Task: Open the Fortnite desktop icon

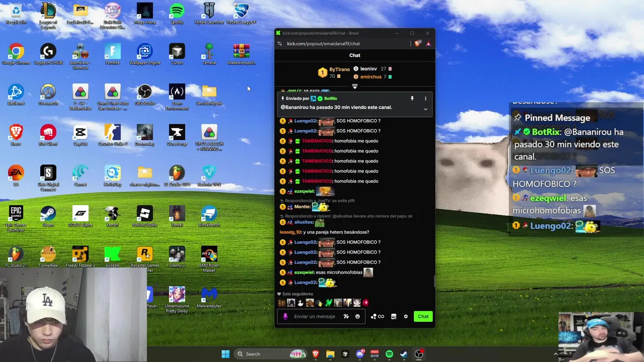Action: 113,54
